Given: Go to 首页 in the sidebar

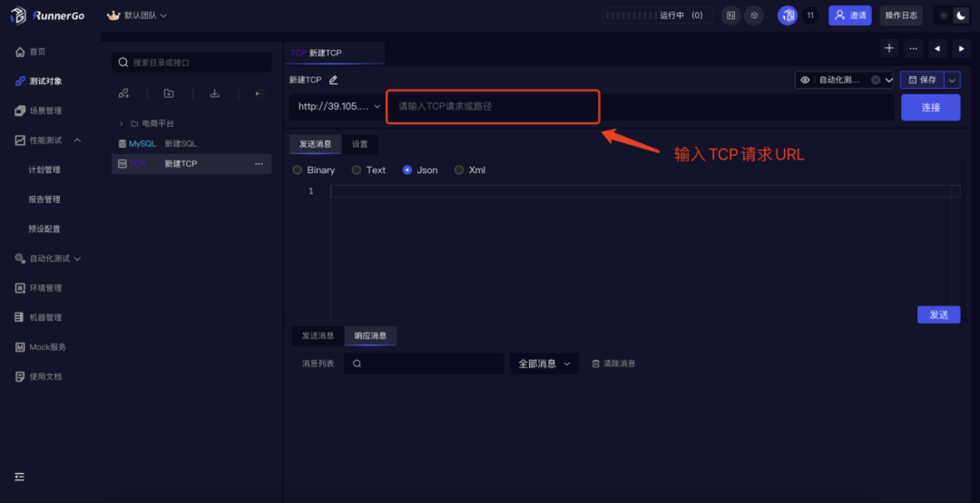Looking at the screenshot, I should click(38, 52).
